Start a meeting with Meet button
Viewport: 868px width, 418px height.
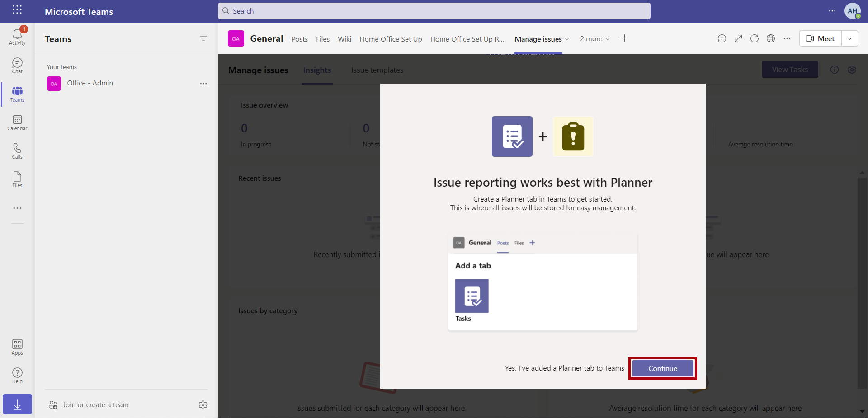click(821, 38)
